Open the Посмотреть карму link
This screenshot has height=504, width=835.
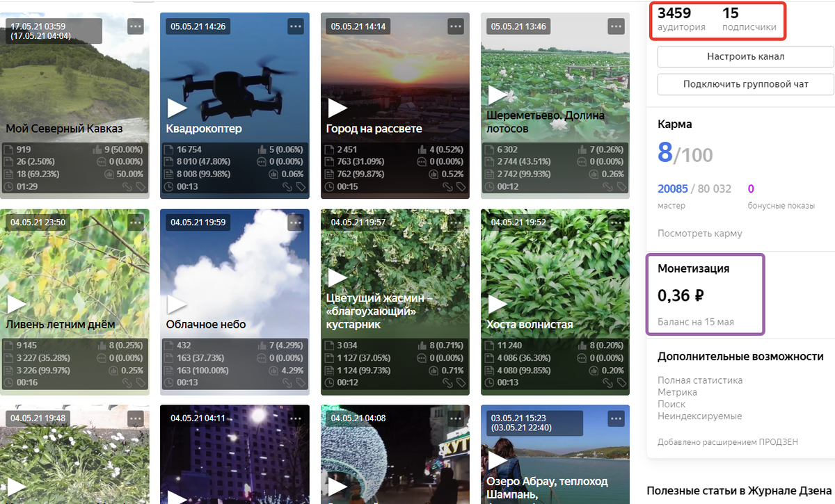[699, 234]
